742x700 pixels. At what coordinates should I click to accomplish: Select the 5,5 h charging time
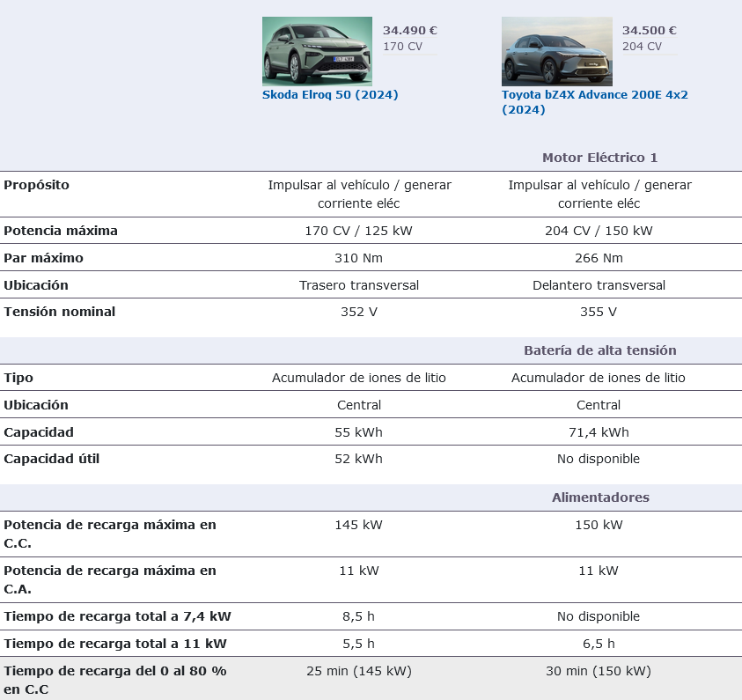pyautogui.click(x=359, y=644)
